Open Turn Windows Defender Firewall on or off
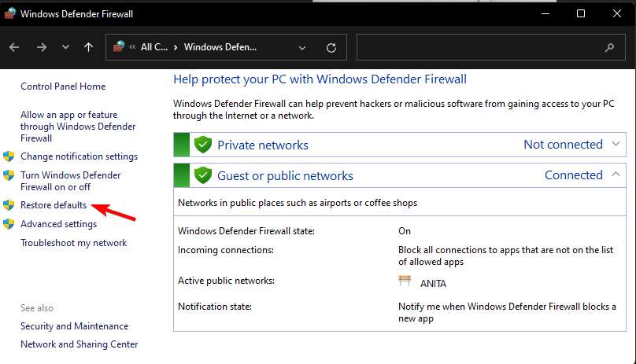Image resolution: width=636 pixels, height=364 pixels. [71, 181]
